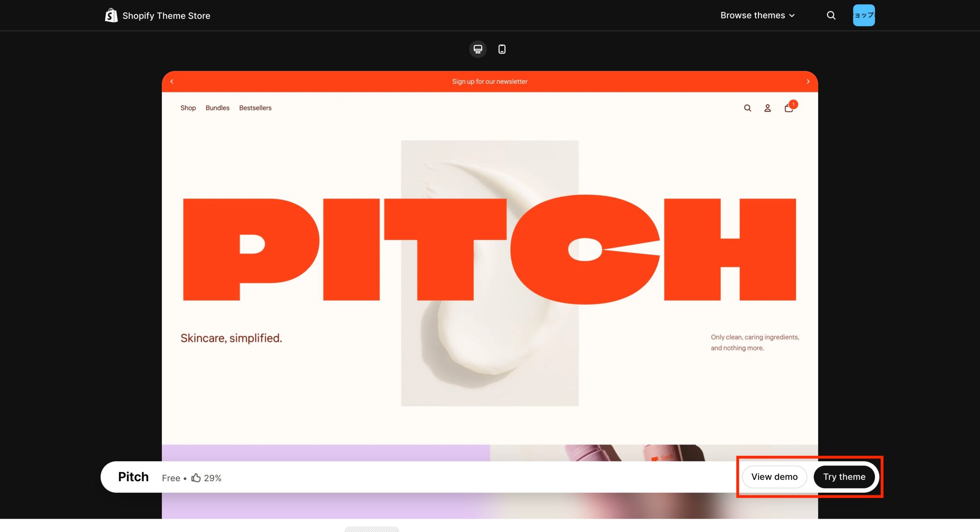Open search in the Theme Store header
This screenshot has width=980, height=532.
(x=831, y=15)
